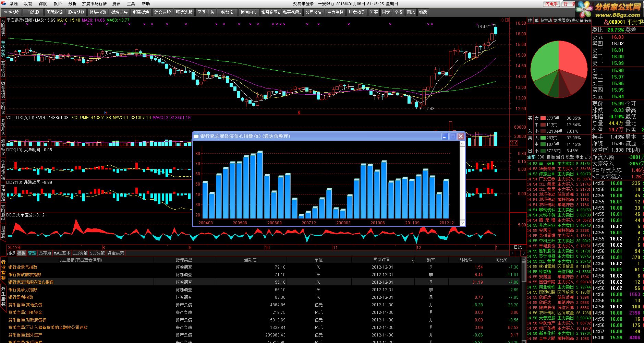Open the 系统 menu
This screenshot has height=343, width=644.
tap(14, 3)
